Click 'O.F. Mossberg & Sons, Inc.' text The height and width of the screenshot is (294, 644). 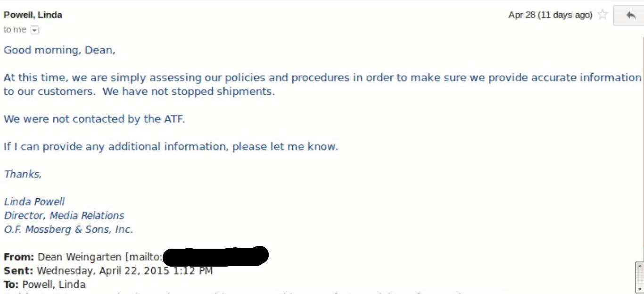tap(69, 230)
